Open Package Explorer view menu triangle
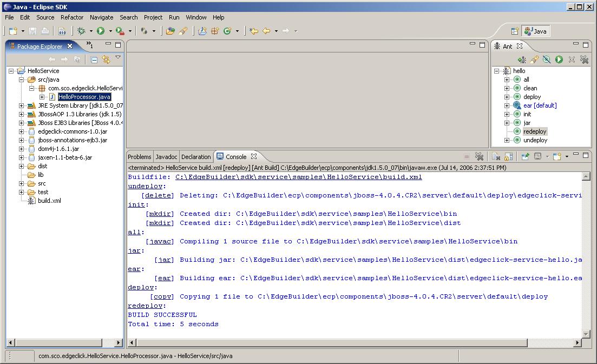597x364 pixels. [x=118, y=57]
